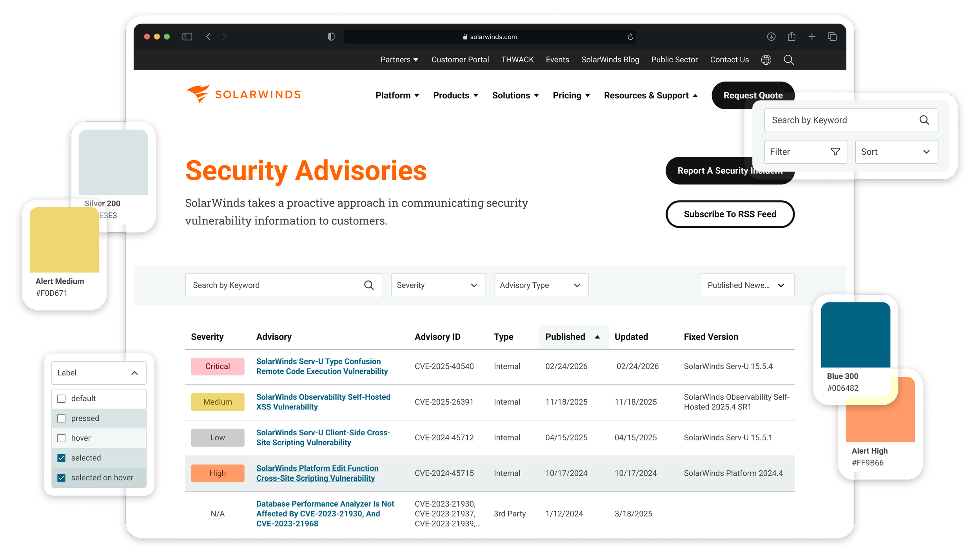Click the browser sidebar toggle icon
Viewport: 980px width, 554px height.
point(187,36)
